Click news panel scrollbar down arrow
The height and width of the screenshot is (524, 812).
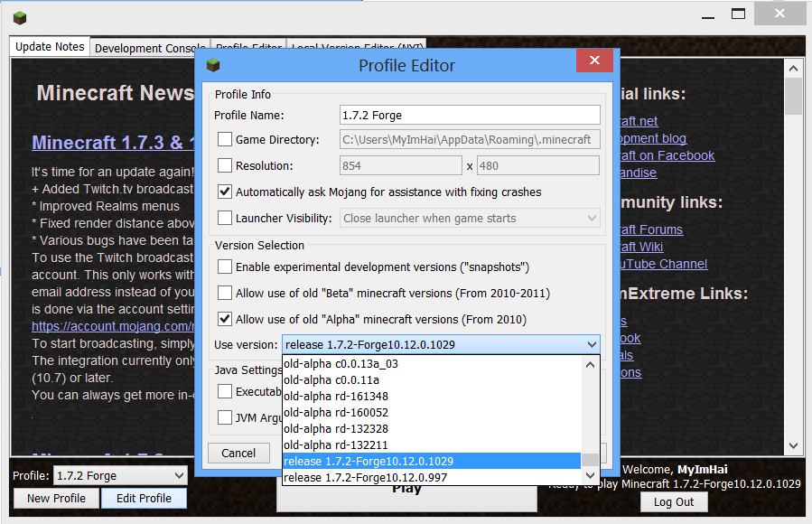tap(793, 445)
